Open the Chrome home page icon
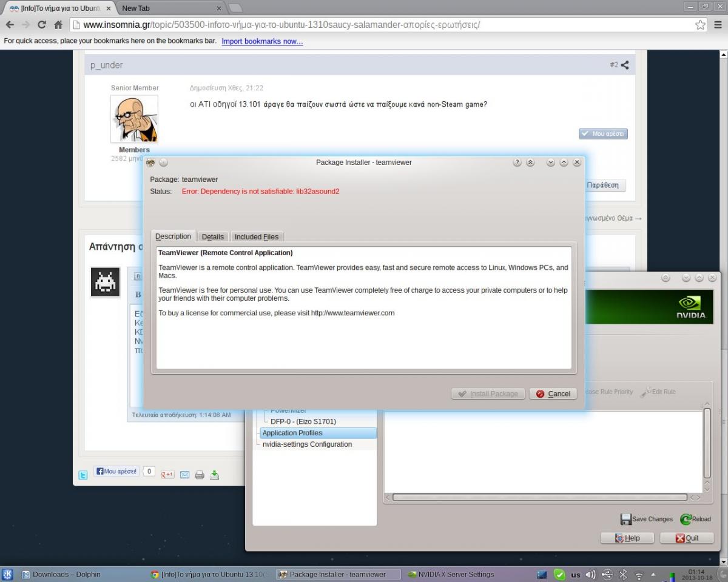Viewport: 728px width, 582px height. (x=58, y=25)
